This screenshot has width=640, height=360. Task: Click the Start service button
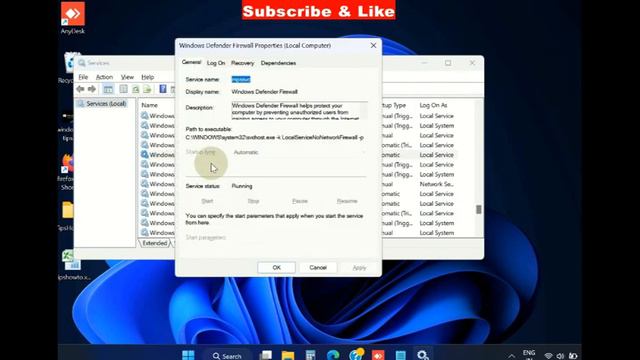pyautogui.click(x=207, y=201)
